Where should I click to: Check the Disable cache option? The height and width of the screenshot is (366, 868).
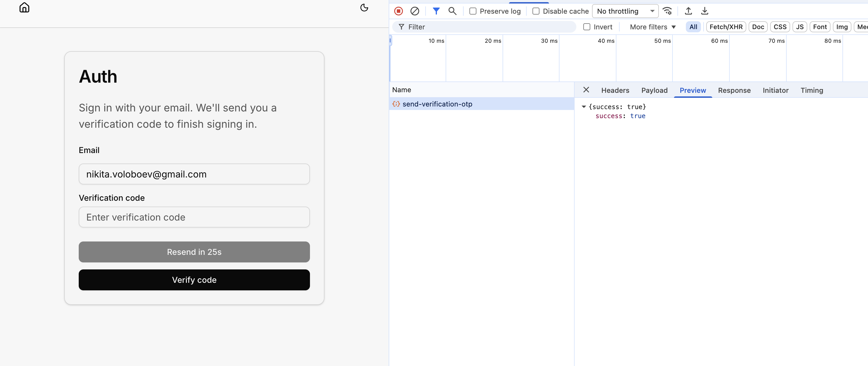[x=536, y=11]
